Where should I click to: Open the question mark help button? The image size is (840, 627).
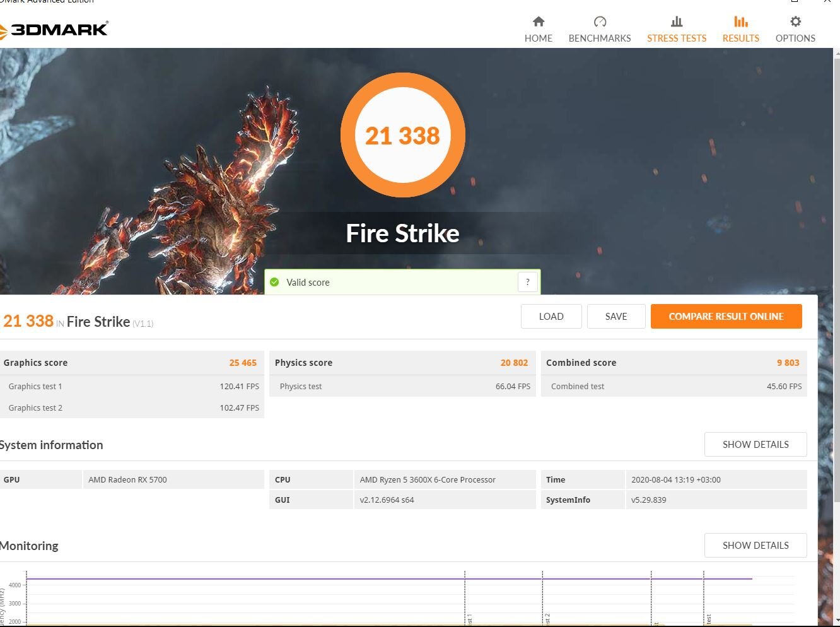coord(528,282)
